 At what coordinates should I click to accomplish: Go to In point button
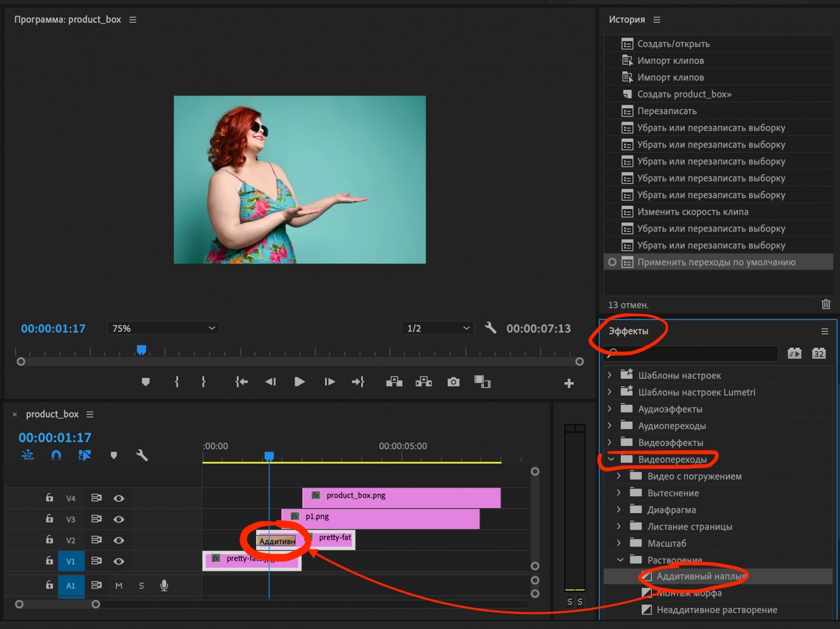coord(241,382)
